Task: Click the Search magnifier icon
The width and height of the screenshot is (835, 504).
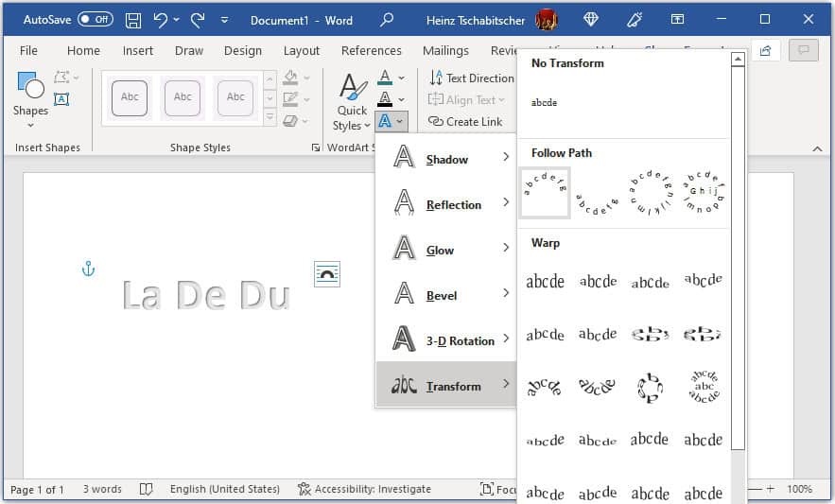Action: pyautogui.click(x=387, y=20)
